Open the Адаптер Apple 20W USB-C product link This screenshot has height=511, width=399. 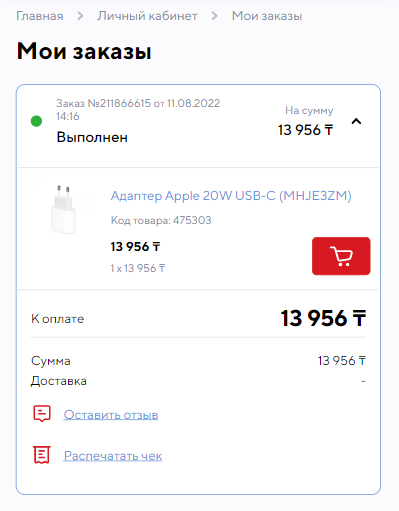coord(231,196)
